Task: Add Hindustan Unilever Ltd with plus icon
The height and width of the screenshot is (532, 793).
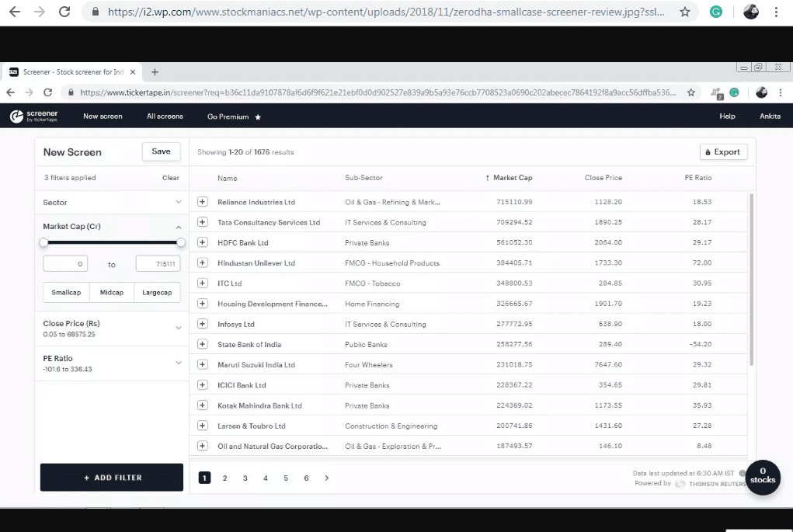Action: 202,263
